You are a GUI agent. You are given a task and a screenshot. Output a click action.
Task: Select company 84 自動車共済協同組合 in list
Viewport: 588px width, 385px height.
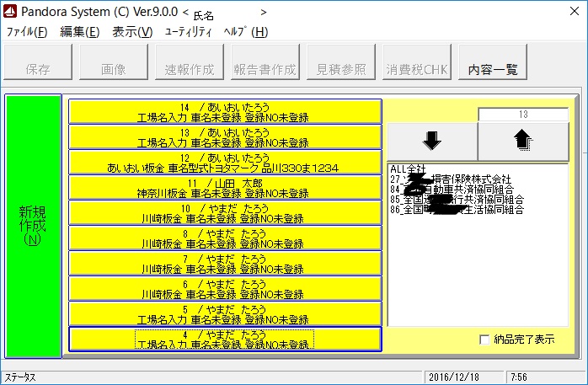(x=451, y=190)
